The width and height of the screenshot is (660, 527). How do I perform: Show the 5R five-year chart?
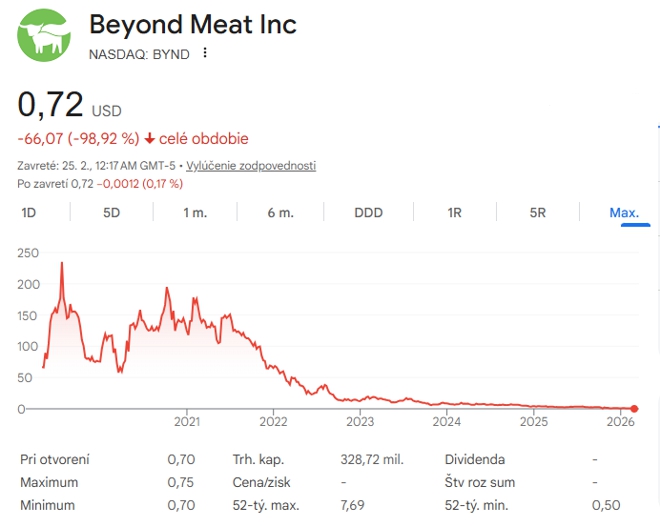[x=538, y=212]
